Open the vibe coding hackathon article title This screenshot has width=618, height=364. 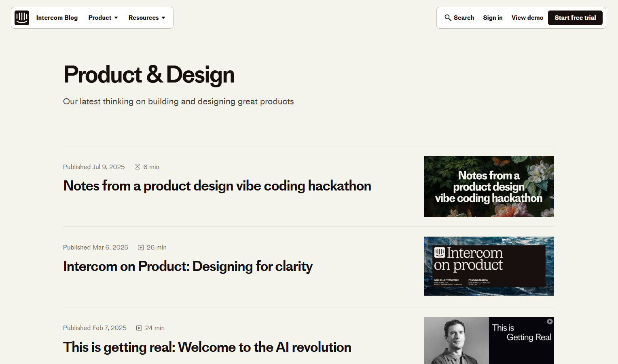217,186
